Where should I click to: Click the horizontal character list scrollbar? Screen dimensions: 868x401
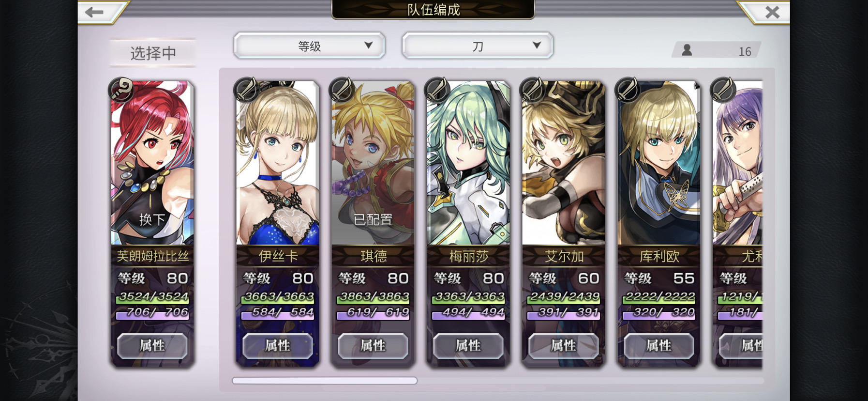pyautogui.click(x=325, y=381)
